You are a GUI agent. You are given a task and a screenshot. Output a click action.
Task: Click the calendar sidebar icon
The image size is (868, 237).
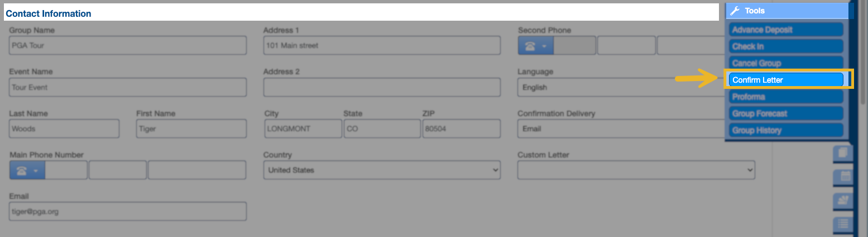(x=844, y=177)
